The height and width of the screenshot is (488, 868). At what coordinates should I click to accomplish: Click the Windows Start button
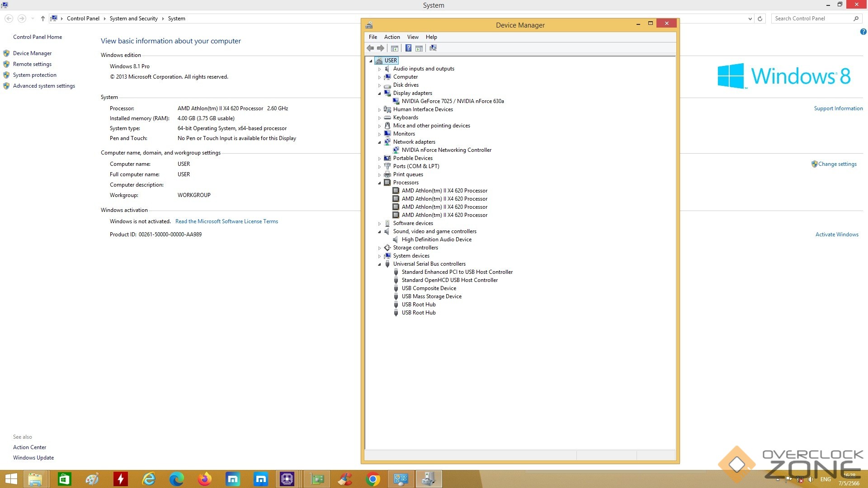11,479
